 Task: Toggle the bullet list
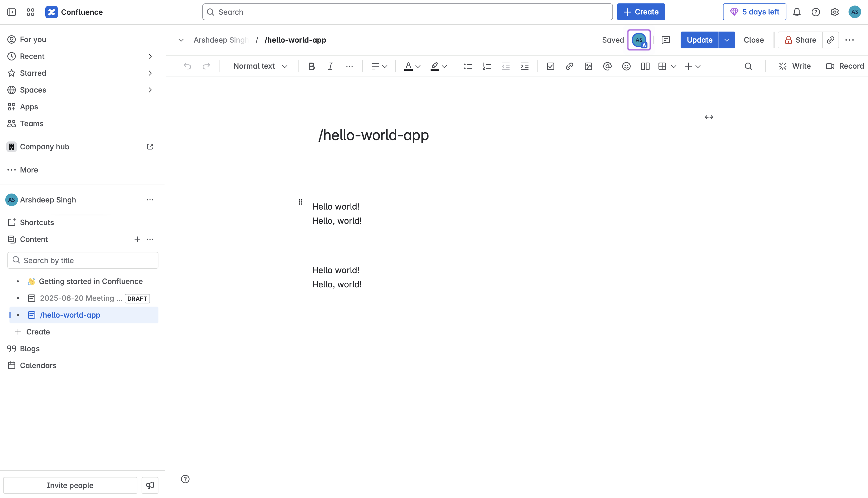pyautogui.click(x=467, y=66)
